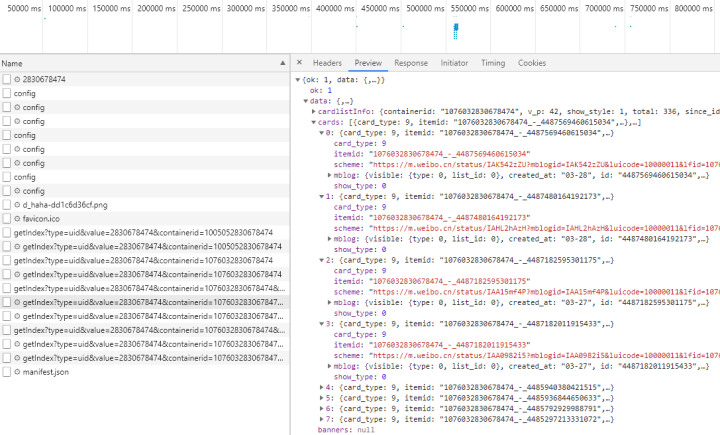Switch to the Headers tab
720x435 pixels.
327,63
